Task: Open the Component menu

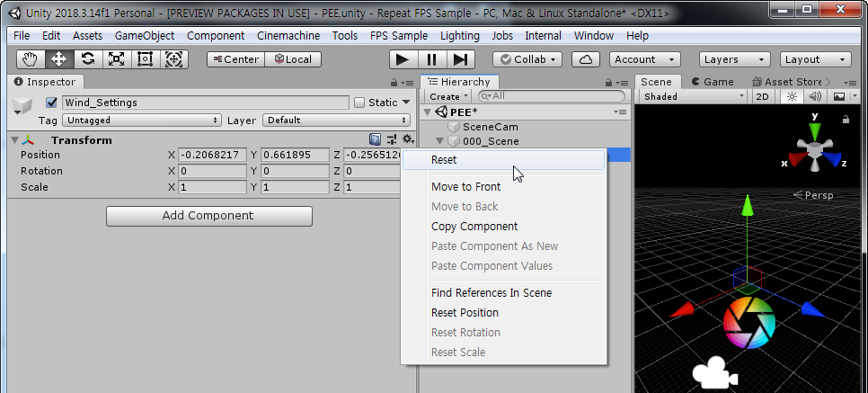Action: [x=216, y=35]
